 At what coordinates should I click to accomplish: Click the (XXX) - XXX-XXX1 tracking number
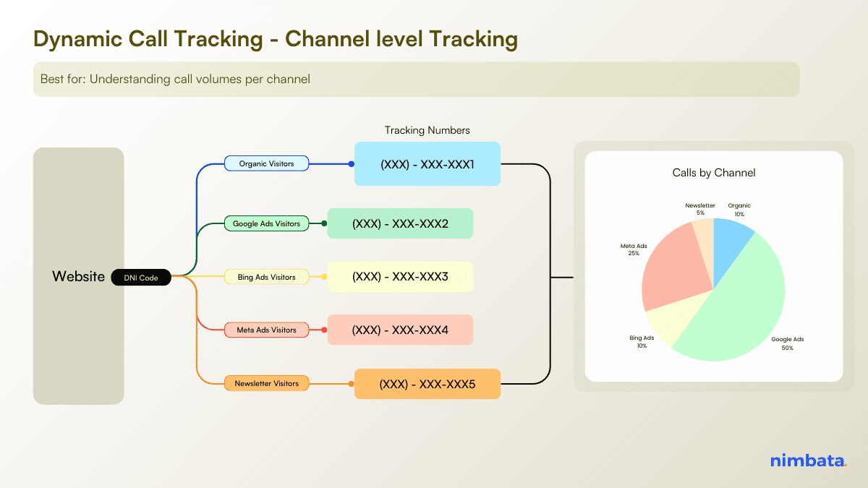coord(427,164)
